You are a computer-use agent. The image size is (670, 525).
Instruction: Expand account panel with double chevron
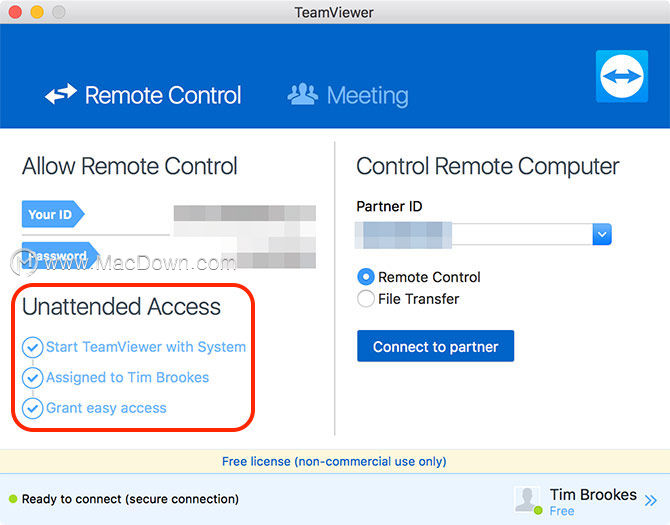(x=651, y=500)
